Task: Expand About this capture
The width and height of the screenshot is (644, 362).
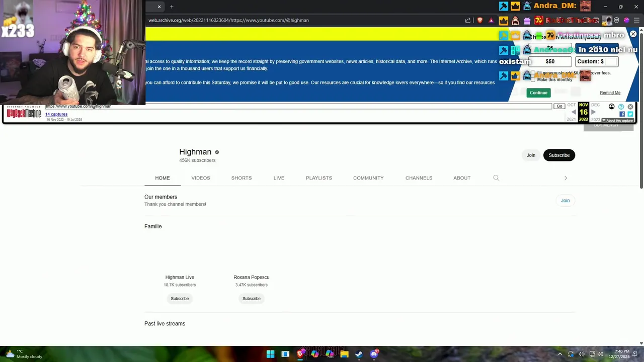Action: (x=618, y=121)
